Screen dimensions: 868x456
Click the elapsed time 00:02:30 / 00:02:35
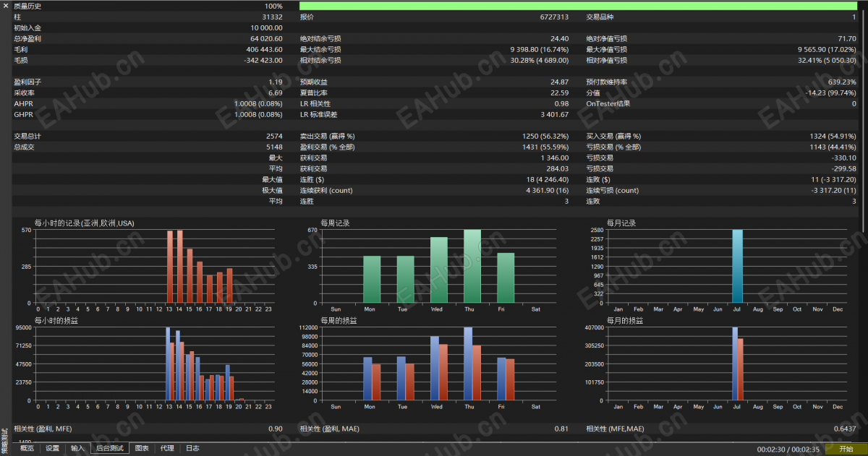pos(788,449)
